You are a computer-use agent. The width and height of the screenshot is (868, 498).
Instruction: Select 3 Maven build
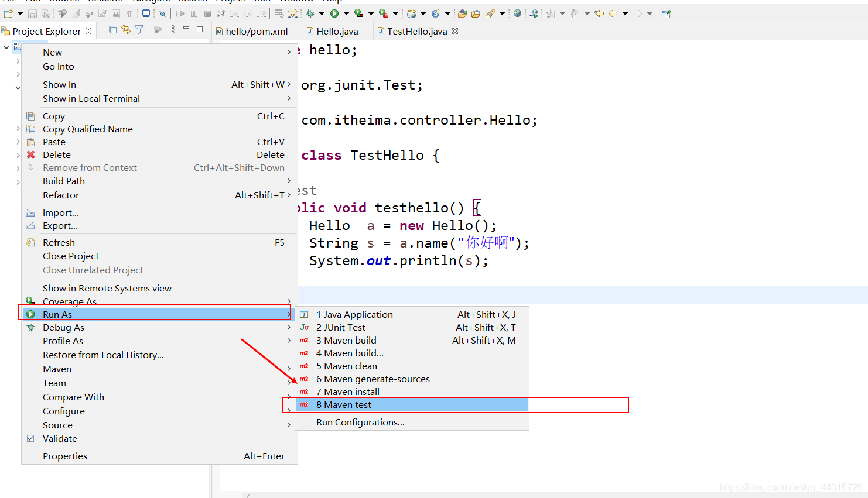click(x=412, y=340)
